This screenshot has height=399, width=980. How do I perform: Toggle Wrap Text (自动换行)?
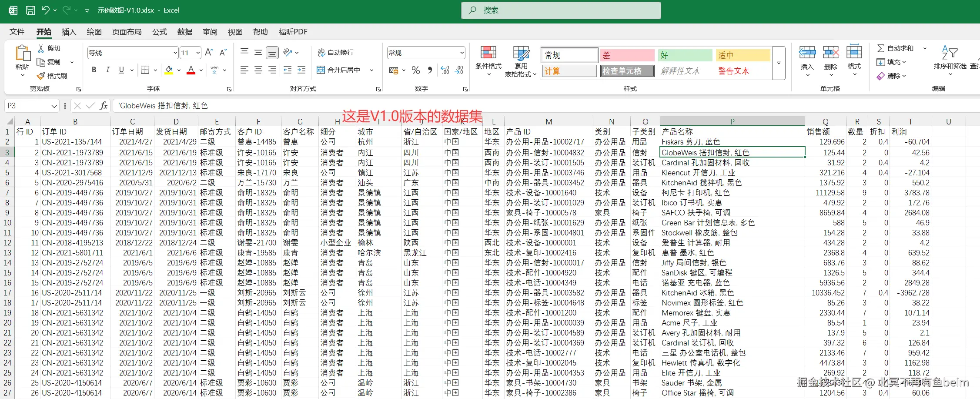(336, 53)
